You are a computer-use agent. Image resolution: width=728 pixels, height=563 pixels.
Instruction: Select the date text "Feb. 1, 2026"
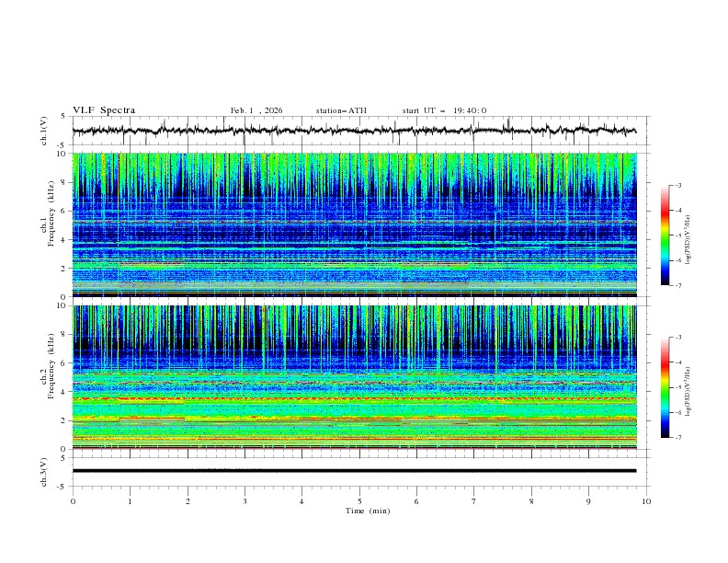(256, 110)
